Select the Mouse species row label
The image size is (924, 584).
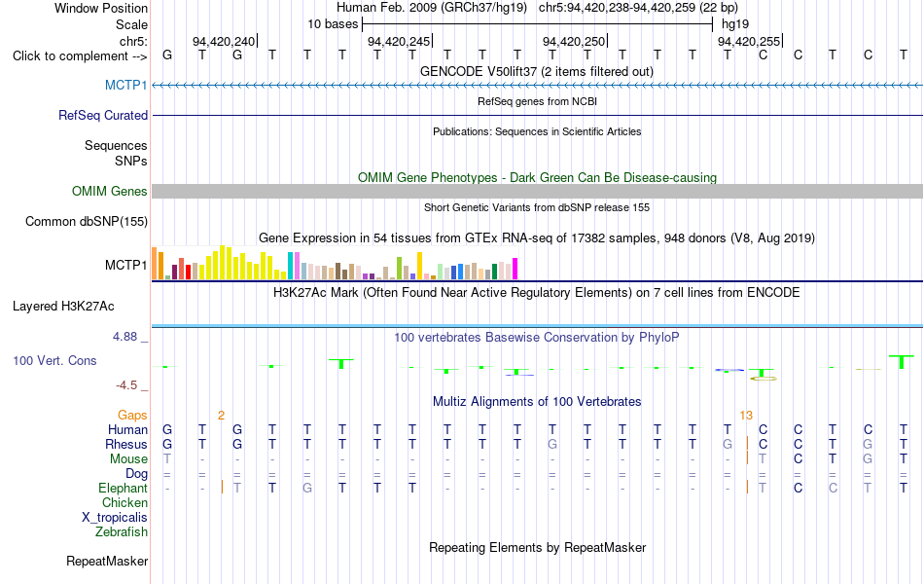tap(129, 459)
